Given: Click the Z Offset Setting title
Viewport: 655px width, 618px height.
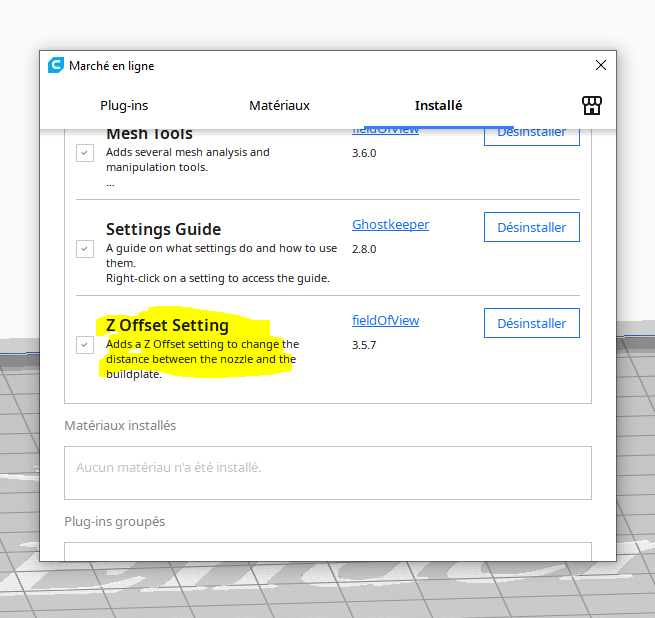Looking at the screenshot, I should 168,326.
